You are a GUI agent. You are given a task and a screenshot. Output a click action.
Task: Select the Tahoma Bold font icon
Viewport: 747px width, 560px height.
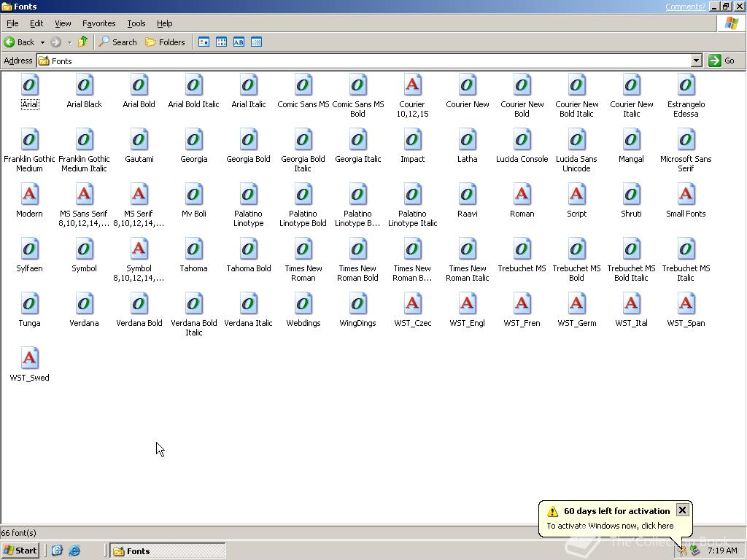[249, 249]
